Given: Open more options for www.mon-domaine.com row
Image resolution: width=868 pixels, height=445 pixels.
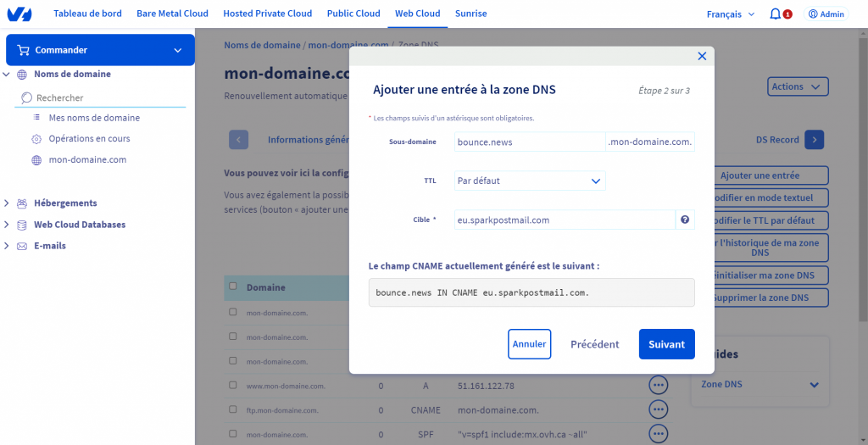Looking at the screenshot, I should [x=658, y=385].
